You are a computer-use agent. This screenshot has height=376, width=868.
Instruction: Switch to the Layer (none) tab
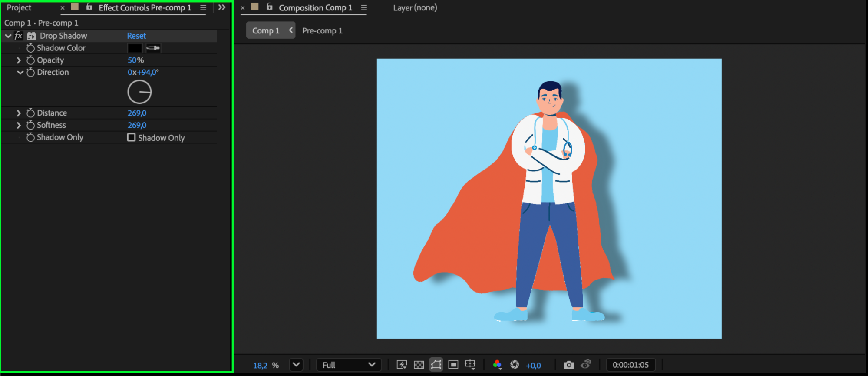pos(415,8)
